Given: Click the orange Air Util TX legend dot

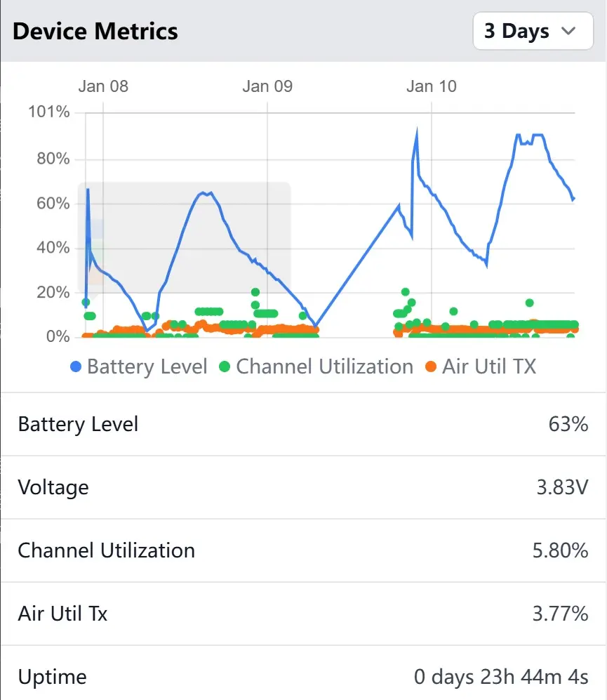Looking at the screenshot, I should (x=431, y=367).
